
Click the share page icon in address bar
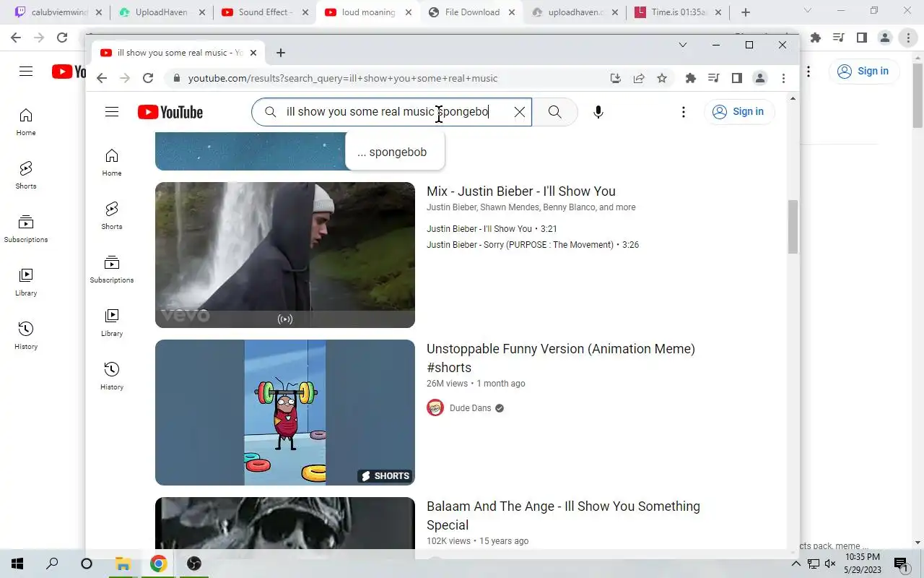tap(639, 78)
